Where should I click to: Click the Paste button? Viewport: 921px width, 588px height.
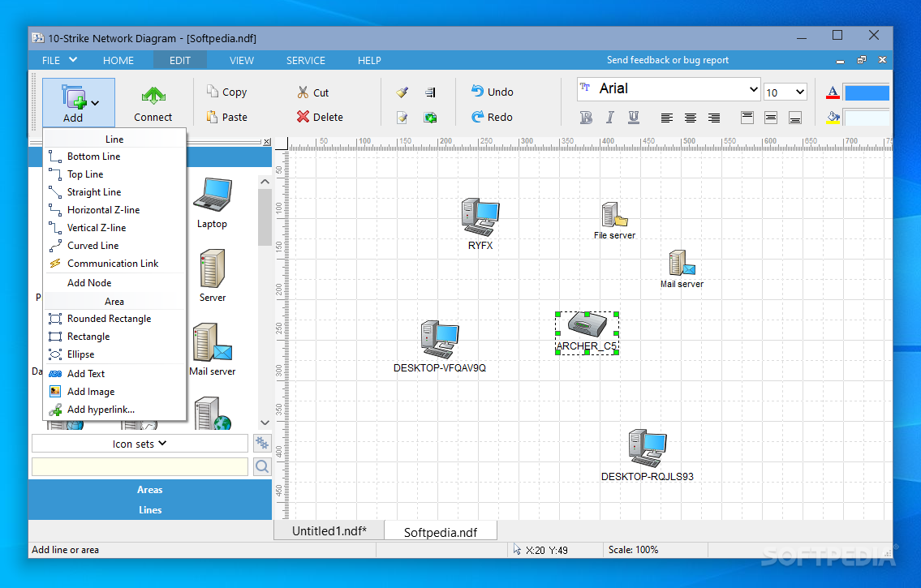[x=226, y=118]
